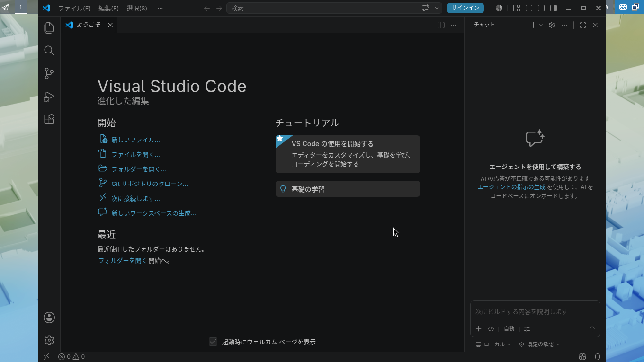Open the Source Control view
Screen dimensions: 644x362
coord(49,73)
